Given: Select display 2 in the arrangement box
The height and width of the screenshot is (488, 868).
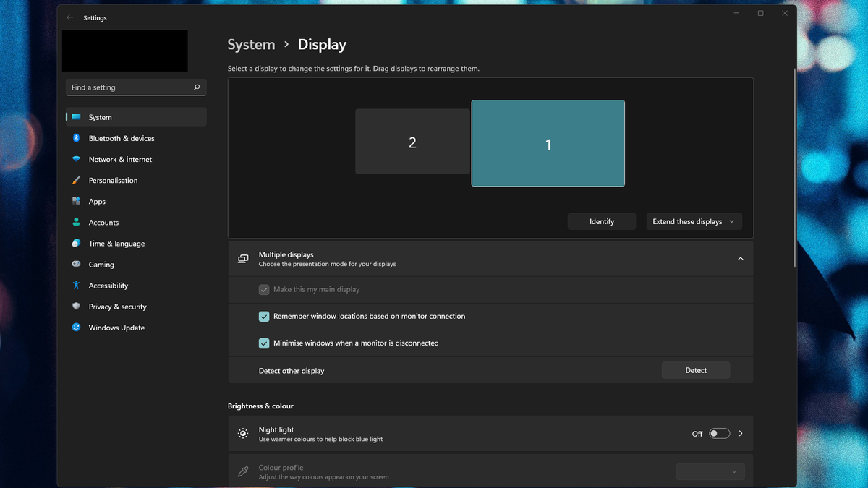Looking at the screenshot, I should coord(412,142).
